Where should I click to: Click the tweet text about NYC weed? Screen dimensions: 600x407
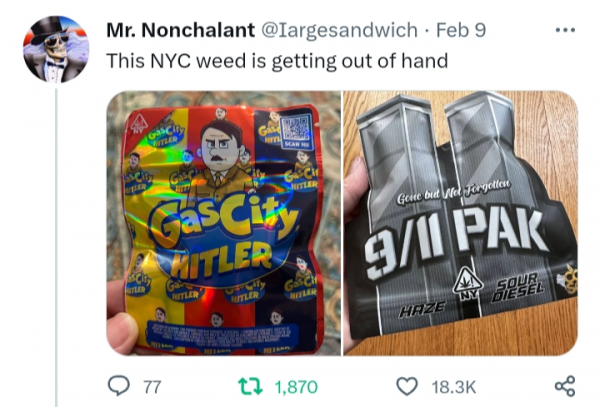click(x=277, y=60)
